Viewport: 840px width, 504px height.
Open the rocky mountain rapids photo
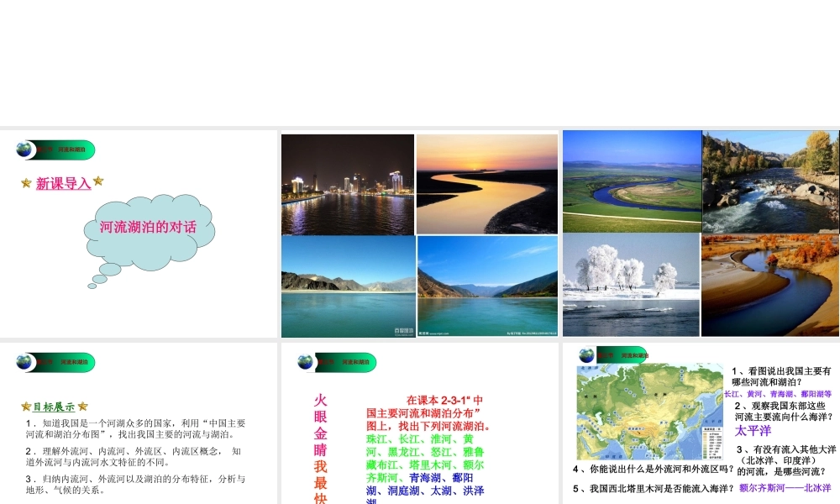coord(771,182)
